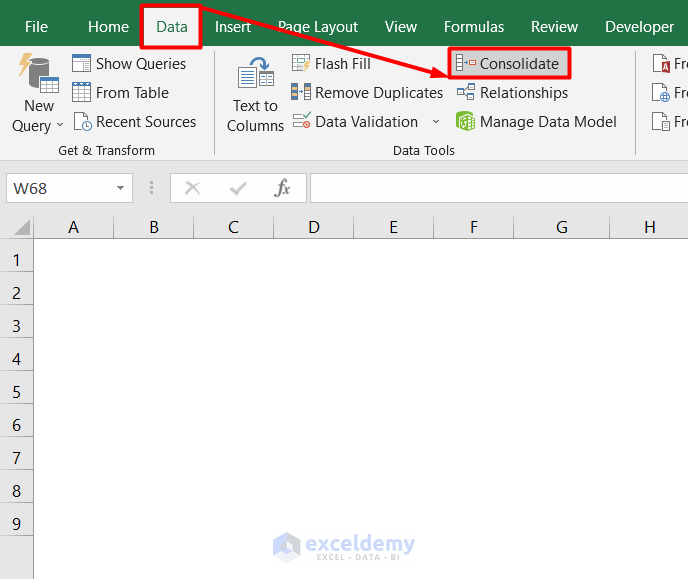The image size is (688, 579).
Task: Click into the formula bar input
Action: click(x=499, y=188)
